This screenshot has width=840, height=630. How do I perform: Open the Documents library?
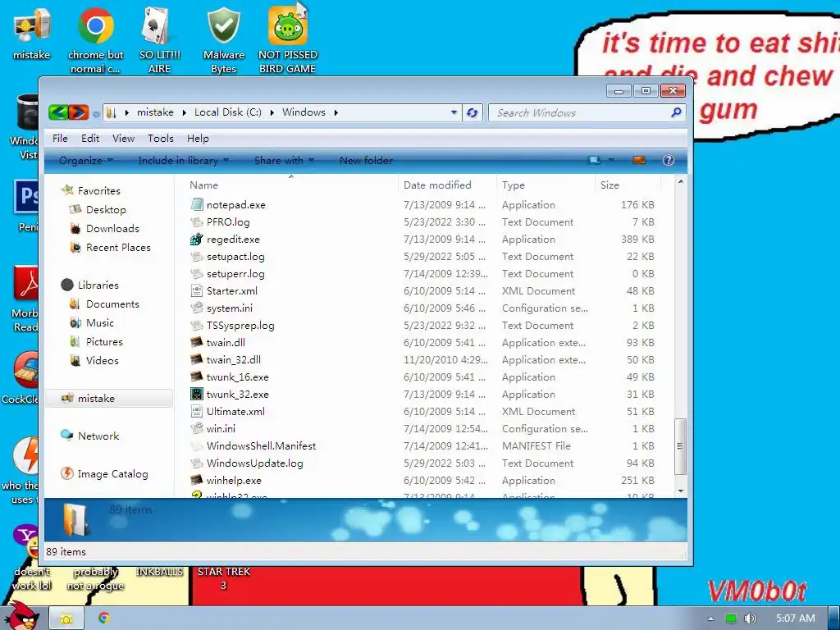(x=105, y=304)
